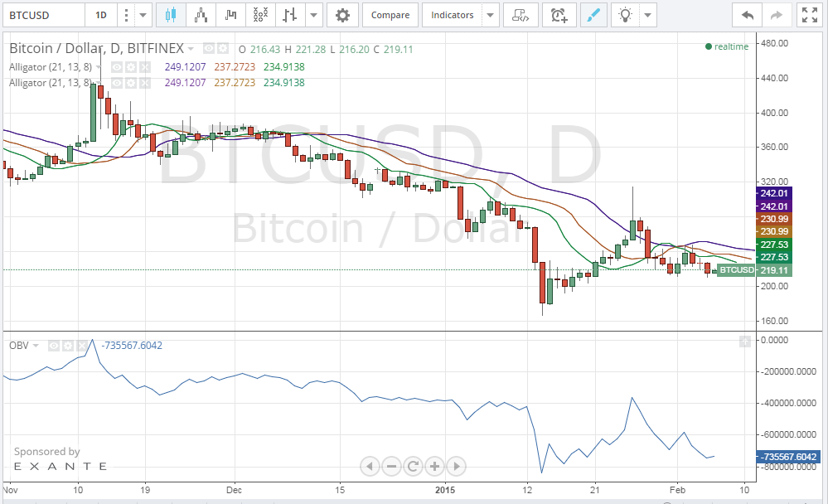828x504 pixels.
Task: Click the publish chart icon
Action: coord(521,14)
